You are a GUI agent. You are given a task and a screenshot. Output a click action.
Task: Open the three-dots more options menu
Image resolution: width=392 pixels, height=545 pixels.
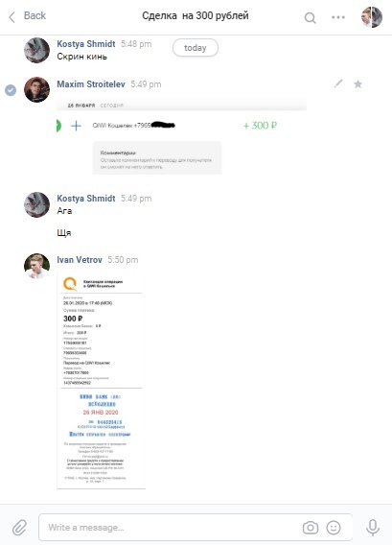click(338, 17)
